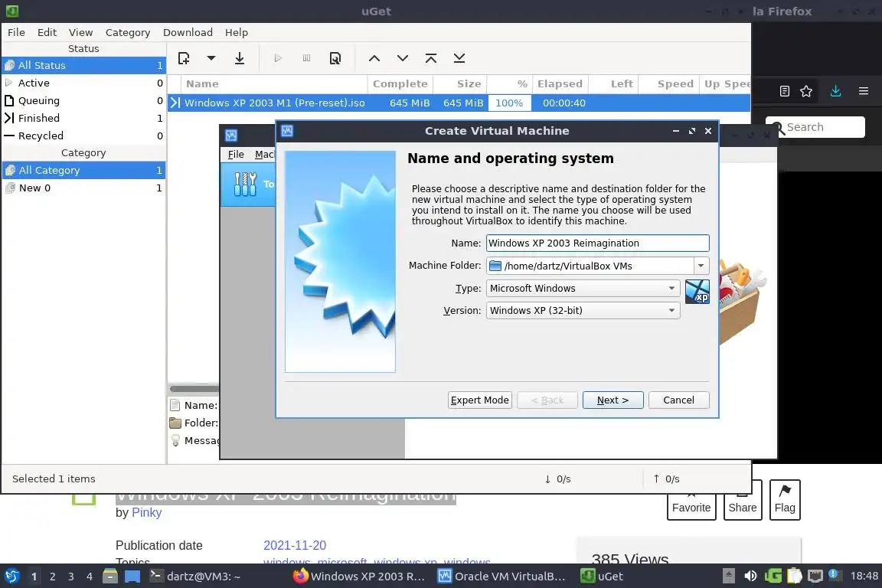
Task: Select Windows XP 2003 M1 iso download row
Action: [459, 103]
